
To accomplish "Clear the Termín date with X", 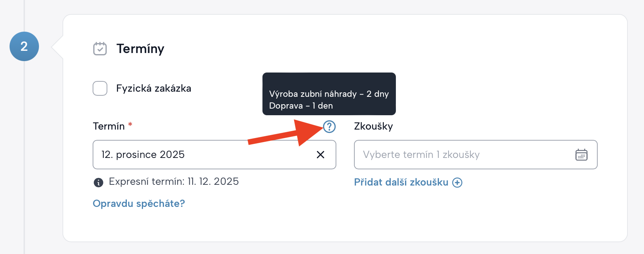I will point(321,155).
